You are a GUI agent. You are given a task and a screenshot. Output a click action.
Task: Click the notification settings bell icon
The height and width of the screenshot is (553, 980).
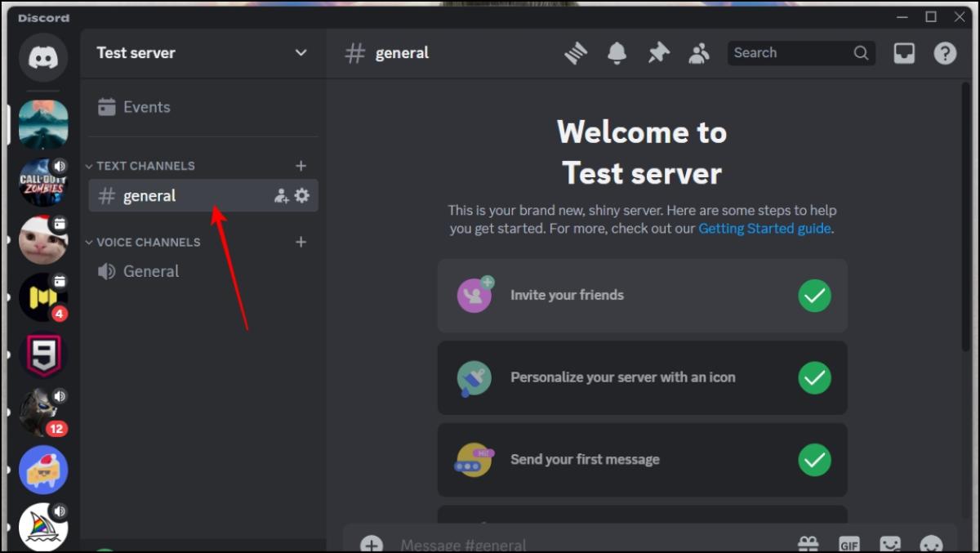617,52
